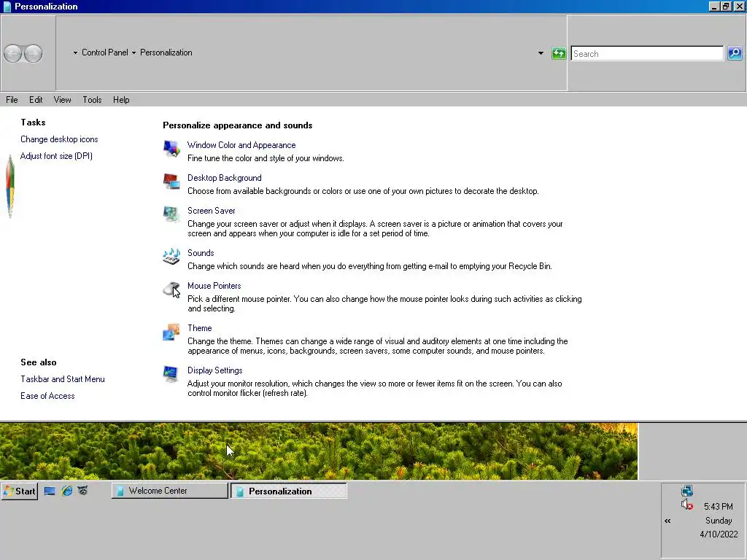Click the "See also" heading in the sidebar
Viewport: 747px width, 560px height.
(39, 362)
